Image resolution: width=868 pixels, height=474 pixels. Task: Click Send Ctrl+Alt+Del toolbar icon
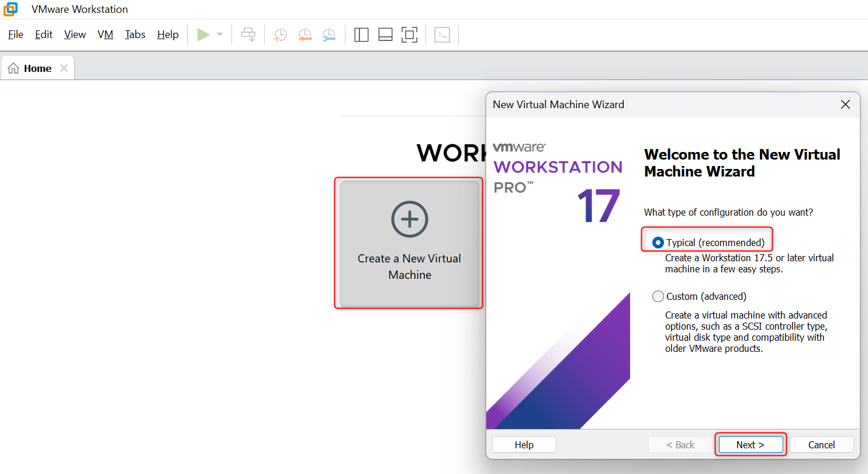(x=248, y=35)
